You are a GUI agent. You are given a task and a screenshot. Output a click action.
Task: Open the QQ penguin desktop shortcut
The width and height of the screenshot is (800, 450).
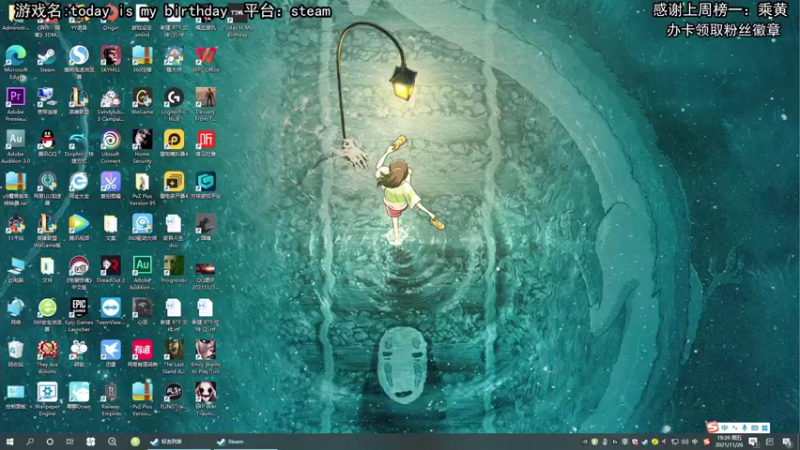[47, 141]
